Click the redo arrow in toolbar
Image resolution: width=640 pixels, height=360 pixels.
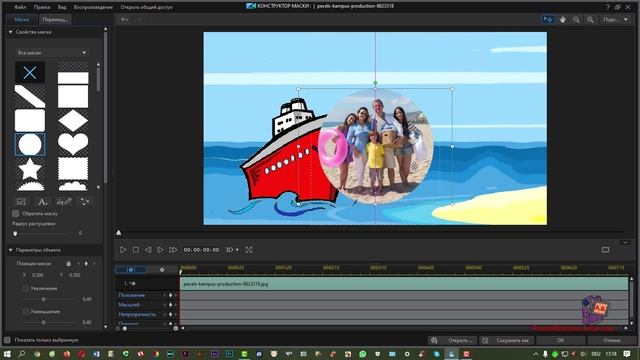click(x=138, y=20)
